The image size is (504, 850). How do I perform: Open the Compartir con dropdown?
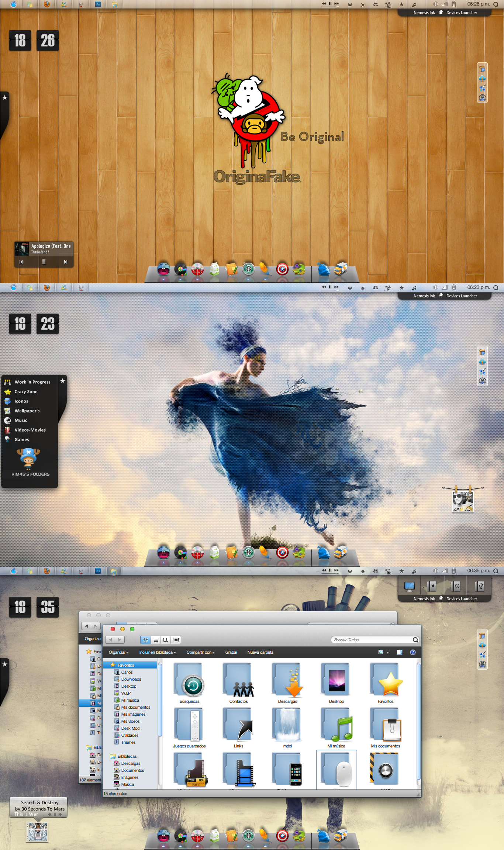(200, 652)
